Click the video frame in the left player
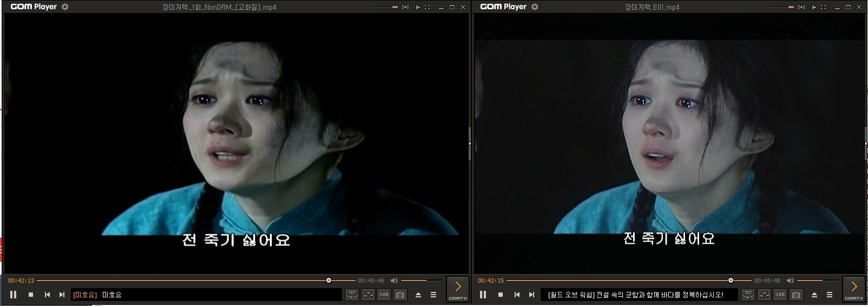This screenshot has height=306, width=868. [235, 144]
